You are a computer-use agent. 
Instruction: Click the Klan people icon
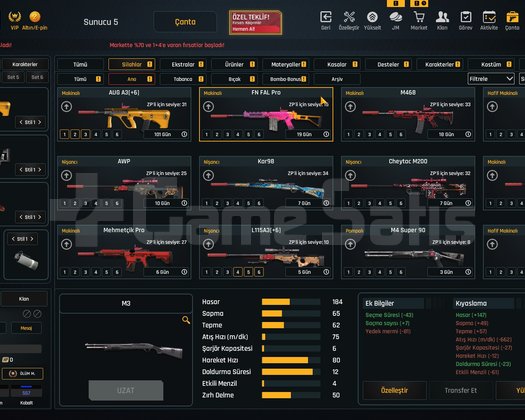pyautogui.click(x=442, y=17)
